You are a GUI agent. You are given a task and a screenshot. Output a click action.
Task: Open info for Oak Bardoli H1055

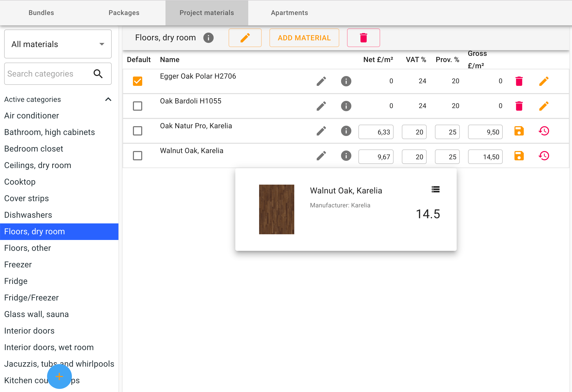pyautogui.click(x=346, y=106)
